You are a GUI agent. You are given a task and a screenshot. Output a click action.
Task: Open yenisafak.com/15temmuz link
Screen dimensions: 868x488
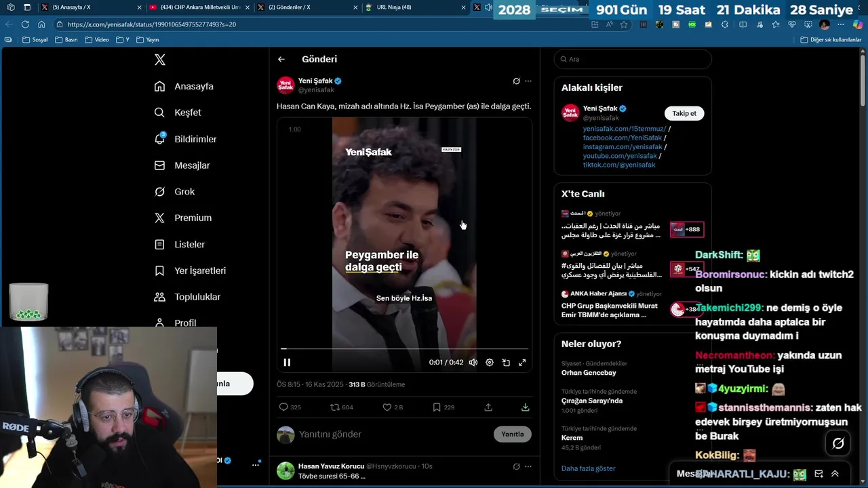pos(625,129)
